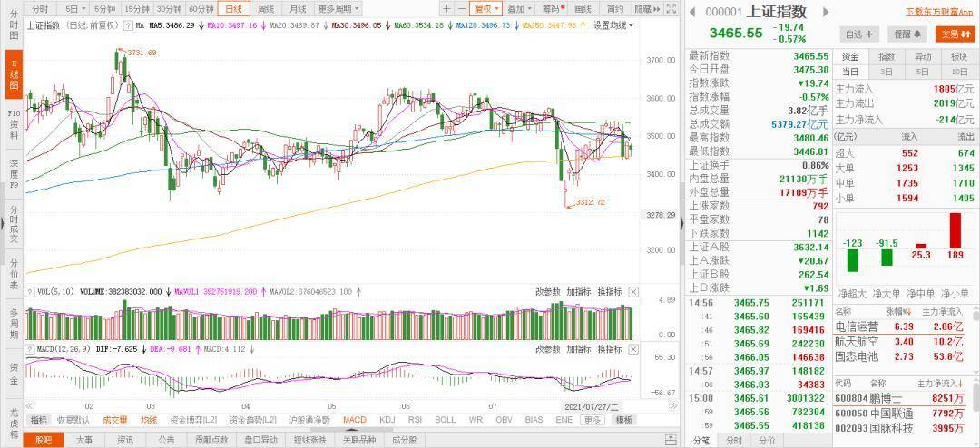
Task: Switch to 异动 tab in right panel
Action: pyautogui.click(x=923, y=56)
